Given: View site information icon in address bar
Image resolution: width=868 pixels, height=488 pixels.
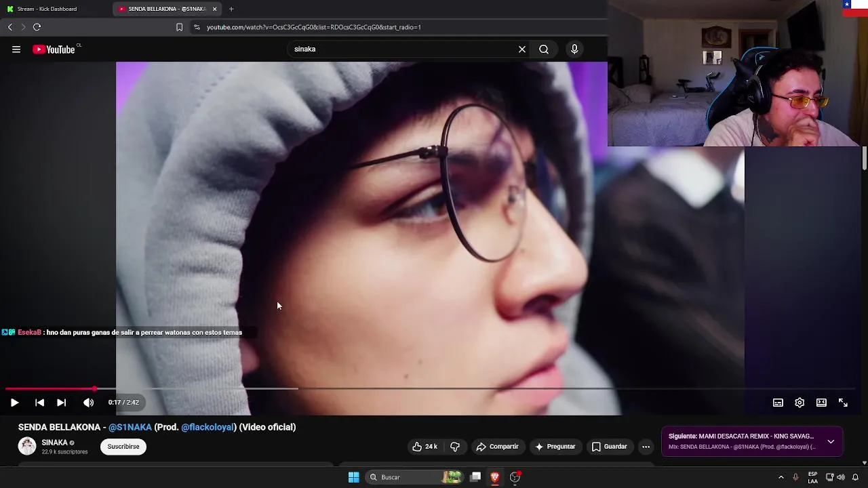Looking at the screenshot, I should (x=197, y=27).
